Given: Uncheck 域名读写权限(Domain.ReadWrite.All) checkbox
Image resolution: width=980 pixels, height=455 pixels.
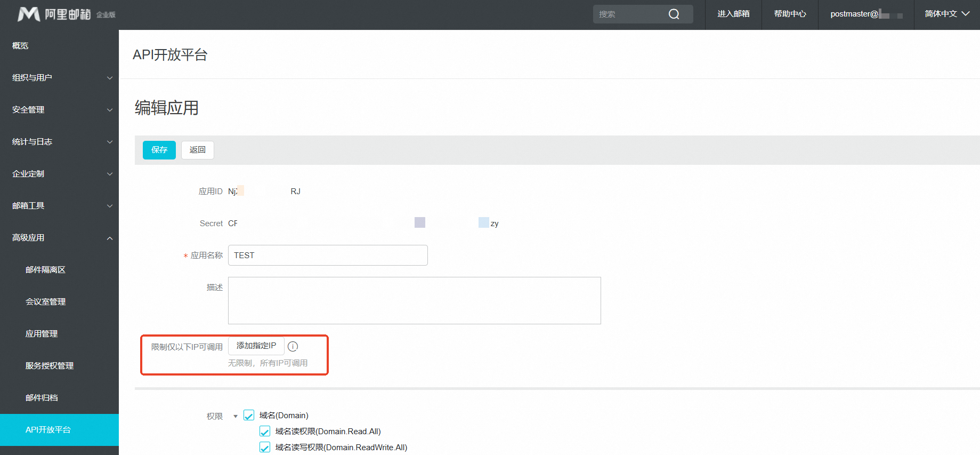Looking at the screenshot, I should [265, 448].
